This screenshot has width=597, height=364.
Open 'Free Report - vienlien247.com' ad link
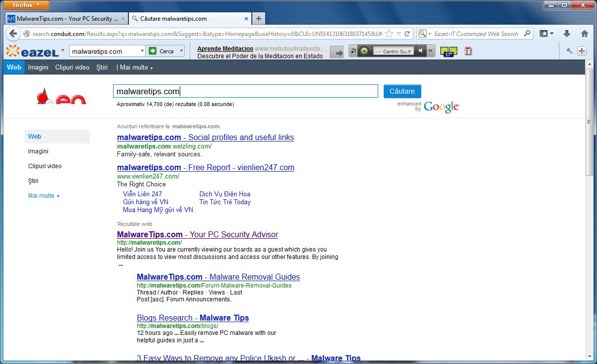click(205, 168)
